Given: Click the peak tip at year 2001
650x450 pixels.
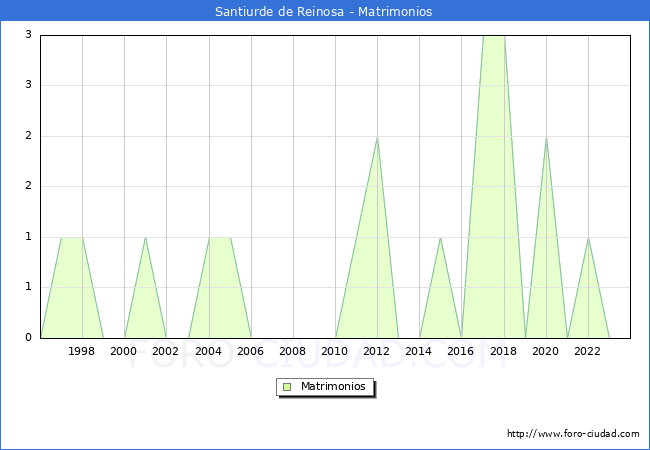Looking at the screenshot, I should [145, 238].
